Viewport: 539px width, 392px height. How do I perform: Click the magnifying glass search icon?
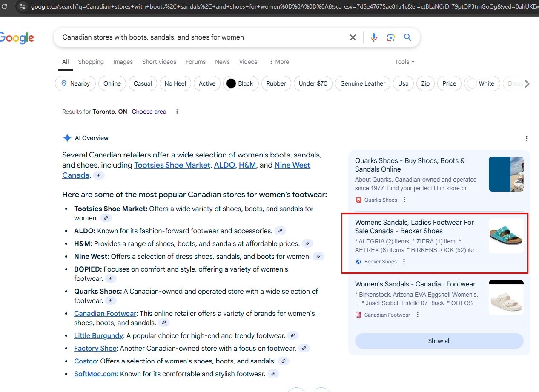point(407,37)
